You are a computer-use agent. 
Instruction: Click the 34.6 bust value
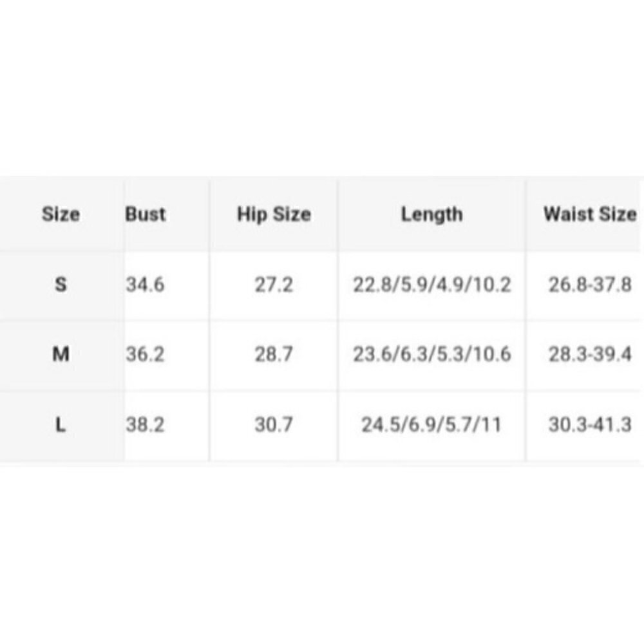coord(145,285)
